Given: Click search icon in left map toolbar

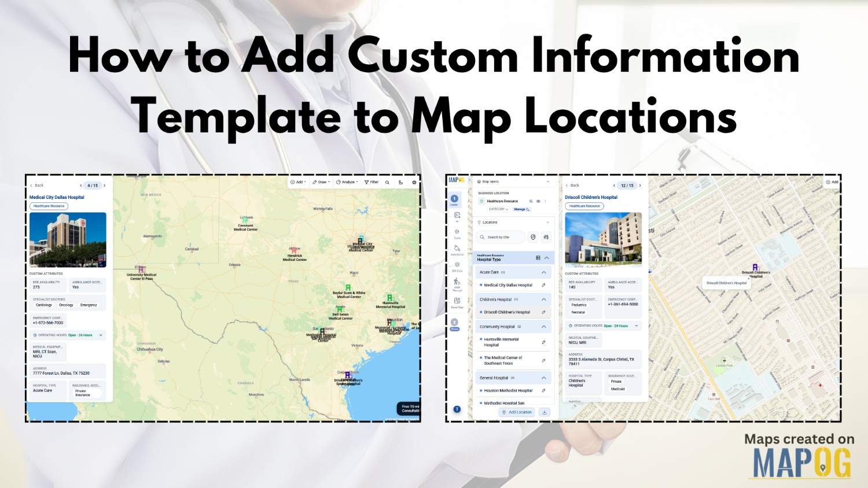Looking at the screenshot, I should pos(387,182).
